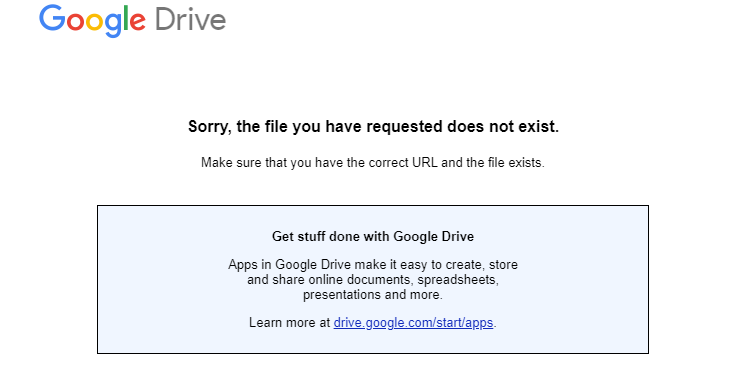Click the Google Drive logo
The height and width of the screenshot is (371, 739).
tap(132, 21)
